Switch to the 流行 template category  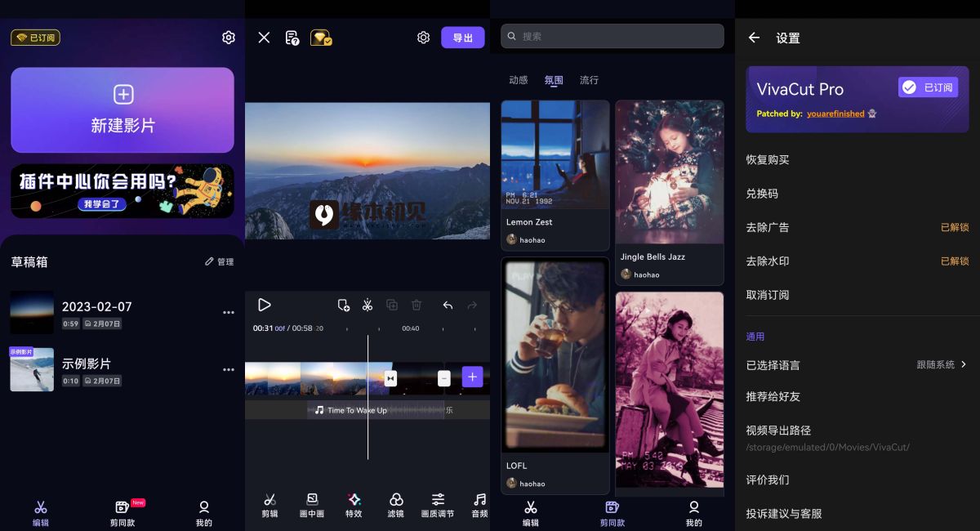click(x=589, y=80)
